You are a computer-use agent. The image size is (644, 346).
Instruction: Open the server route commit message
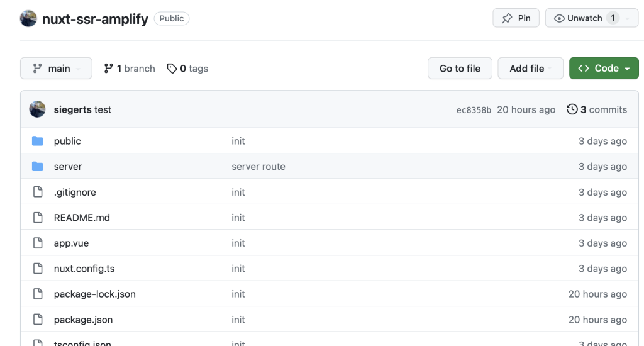(x=258, y=167)
